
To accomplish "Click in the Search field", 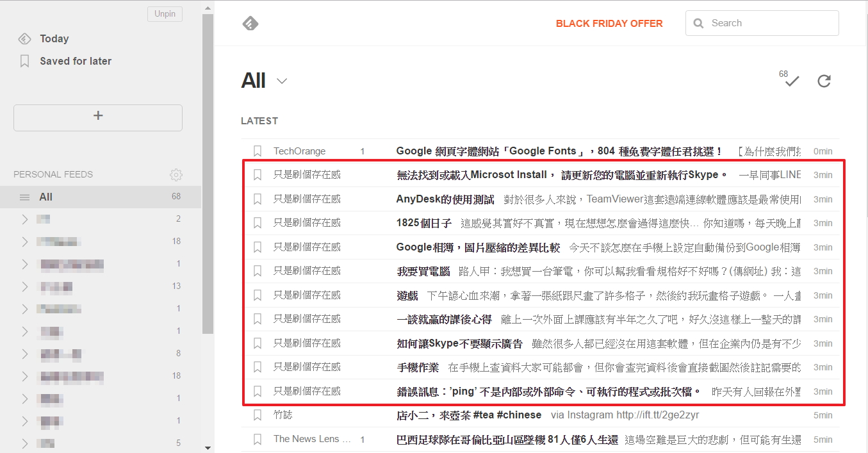I will [x=762, y=23].
